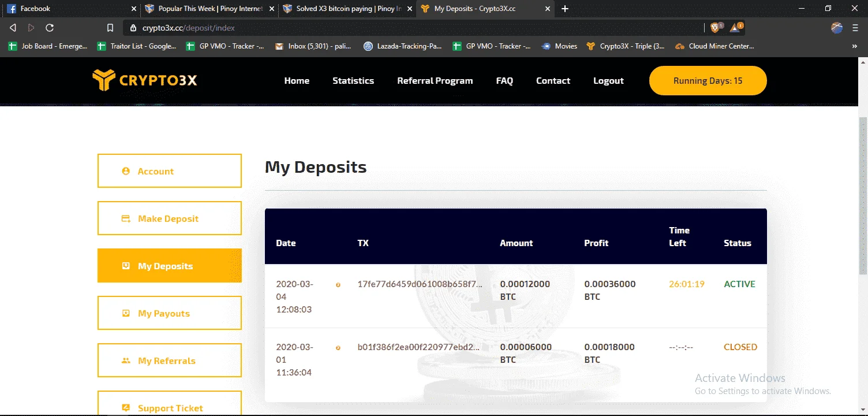This screenshot has width=868, height=416.
Task: Open the FAQ page
Action: tap(504, 81)
